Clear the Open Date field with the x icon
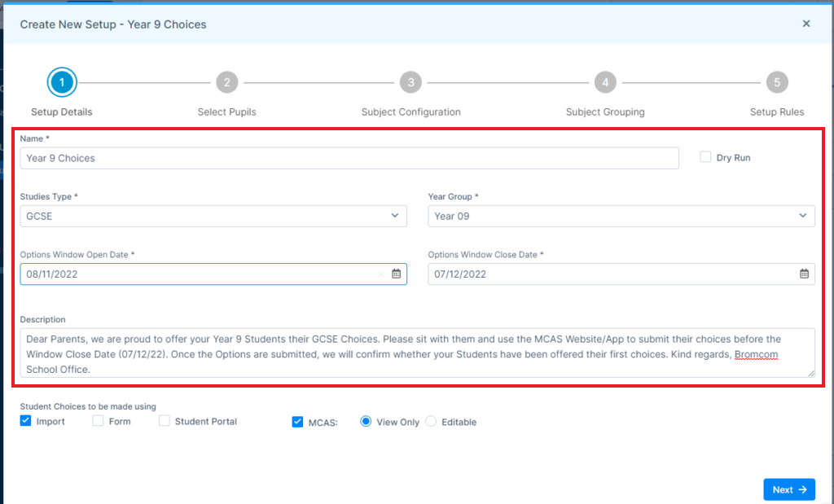Image resolution: width=834 pixels, height=504 pixels. pyautogui.click(x=381, y=274)
